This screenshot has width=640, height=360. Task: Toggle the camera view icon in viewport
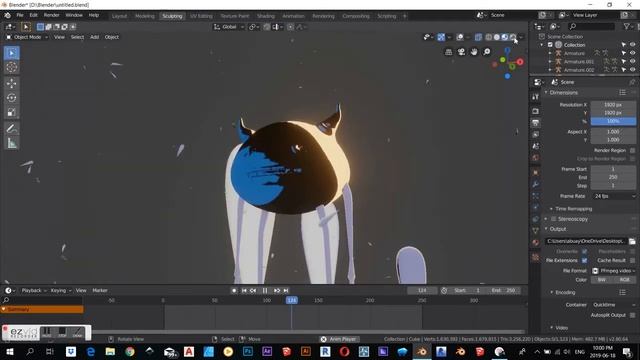[461, 52]
